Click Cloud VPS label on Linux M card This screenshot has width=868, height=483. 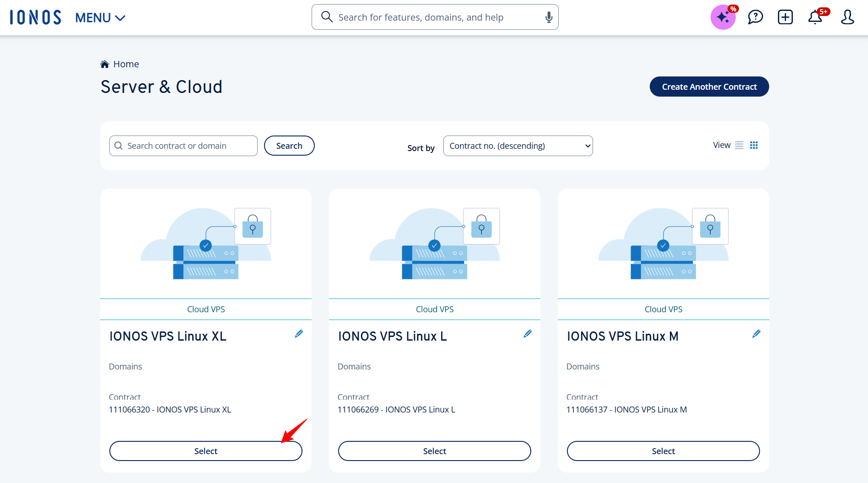[x=663, y=309]
